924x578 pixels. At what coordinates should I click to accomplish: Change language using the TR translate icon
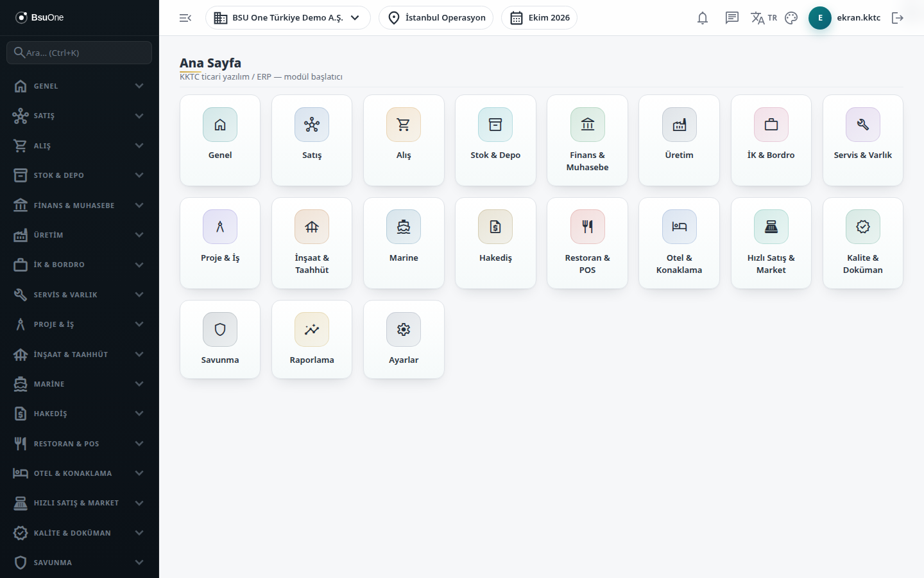coord(764,18)
